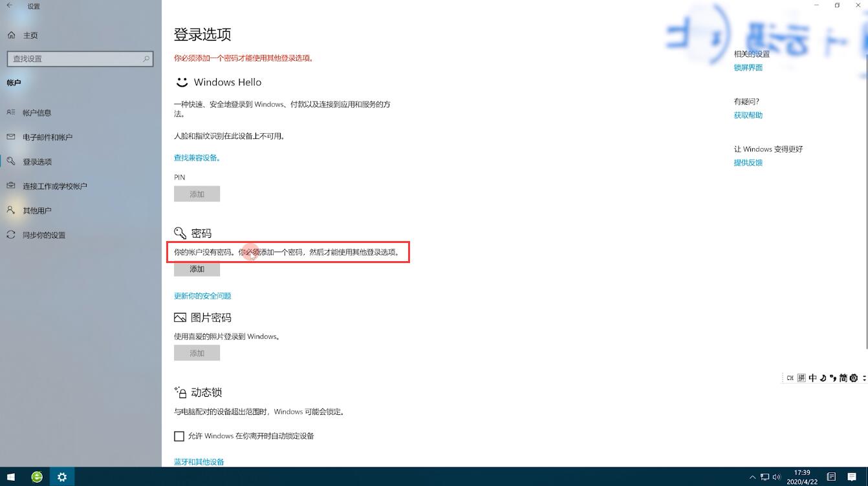Open the Action Center notification icon
This screenshot has width=868, height=486.
point(852,477)
